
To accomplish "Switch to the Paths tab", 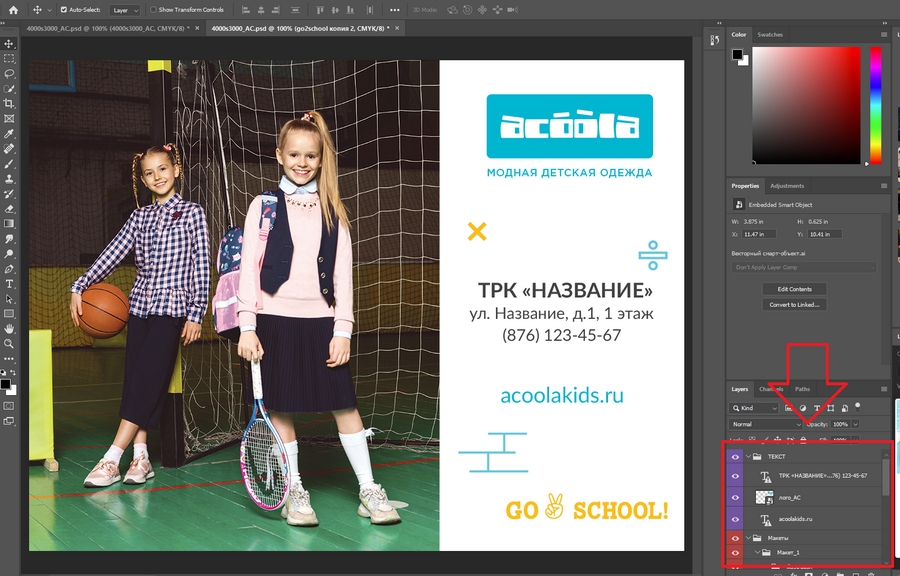I will click(x=802, y=389).
